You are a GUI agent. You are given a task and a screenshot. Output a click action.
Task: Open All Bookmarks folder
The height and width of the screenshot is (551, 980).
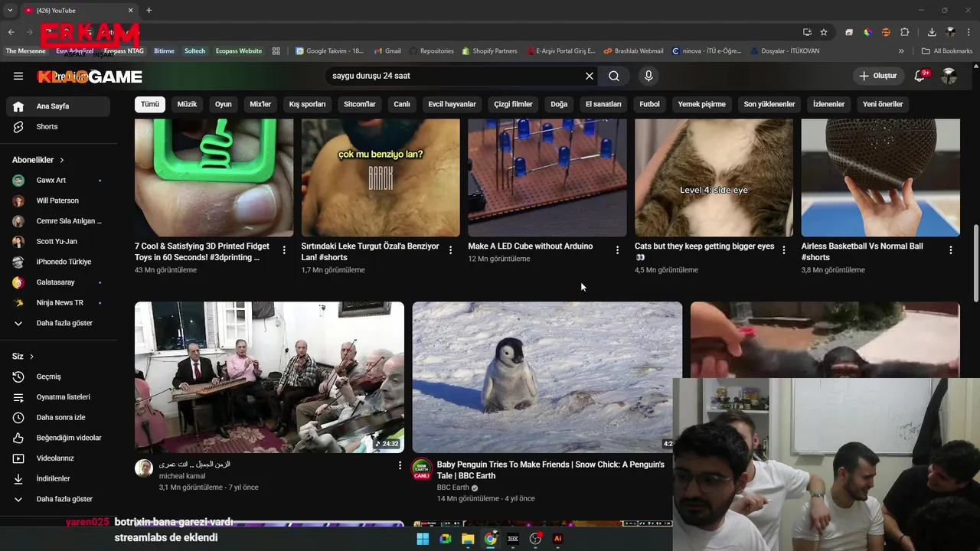coord(947,51)
